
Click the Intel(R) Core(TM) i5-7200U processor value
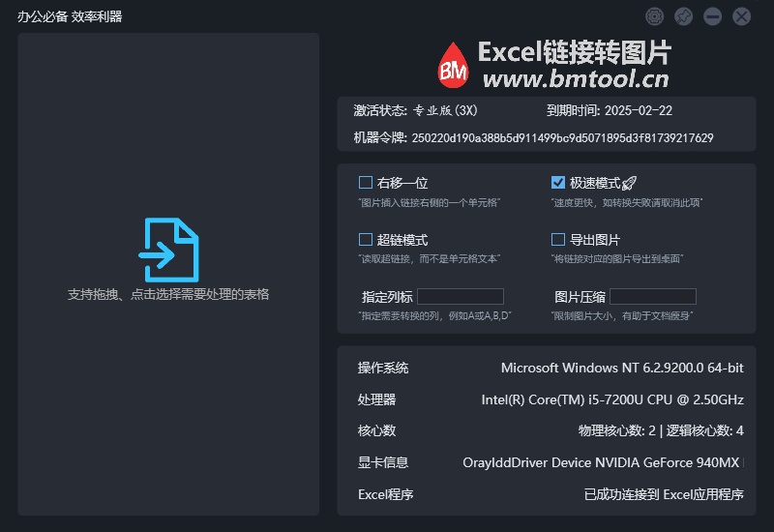click(x=612, y=399)
